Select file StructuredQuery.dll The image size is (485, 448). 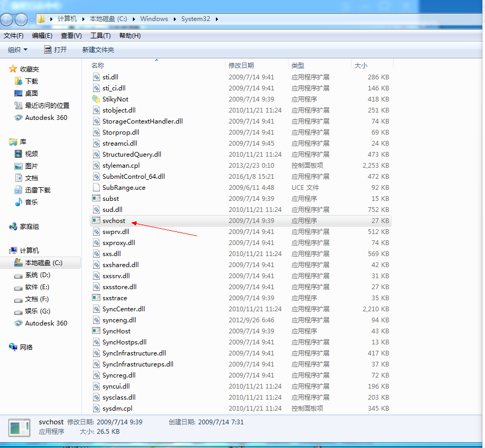132,154
